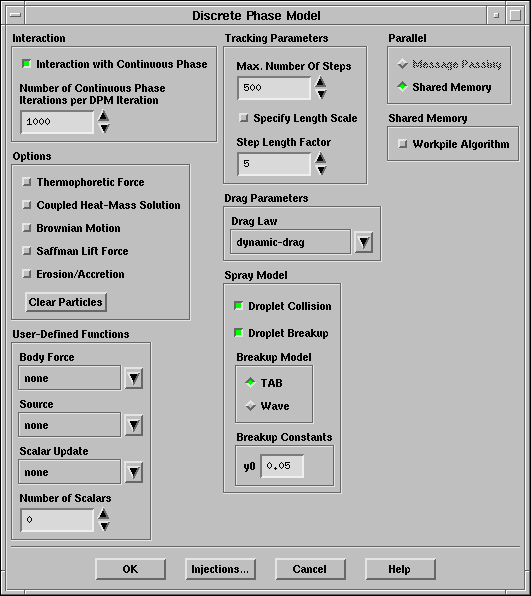531x596 pixels.
Task: Expand the Source function dropdown
Action: (134, 425)
